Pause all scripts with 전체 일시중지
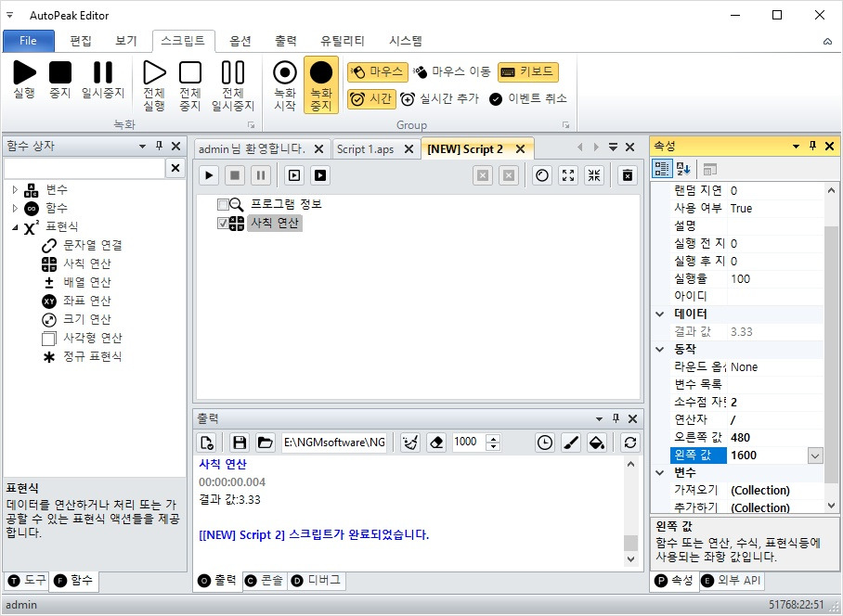Screen dimensions: 843x616 pyautogui.click(x=233, y=84)
